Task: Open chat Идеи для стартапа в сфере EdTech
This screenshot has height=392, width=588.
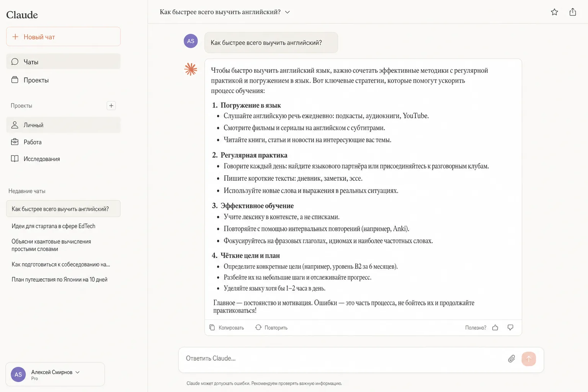Action: coord(53,226)
